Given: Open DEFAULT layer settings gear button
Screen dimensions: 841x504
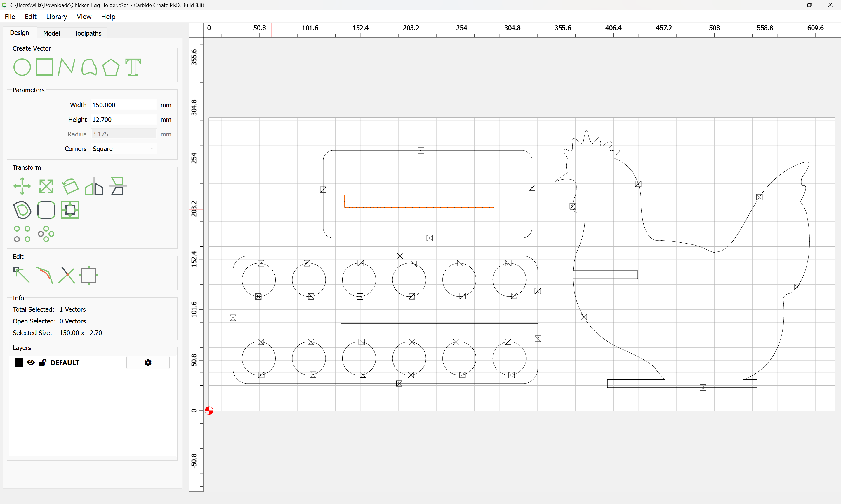Looking at the screenshot, I should (x=148, y=362).
